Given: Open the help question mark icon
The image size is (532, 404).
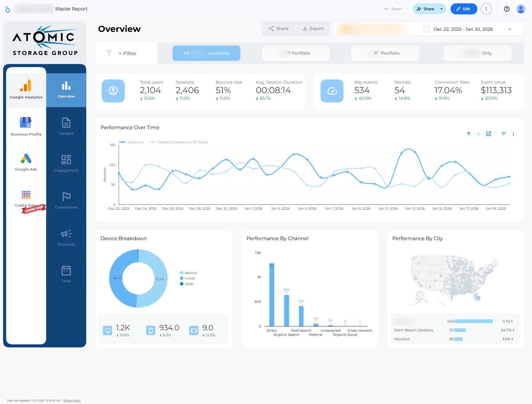Looking at the screenshot, I should tap(507, 9).
